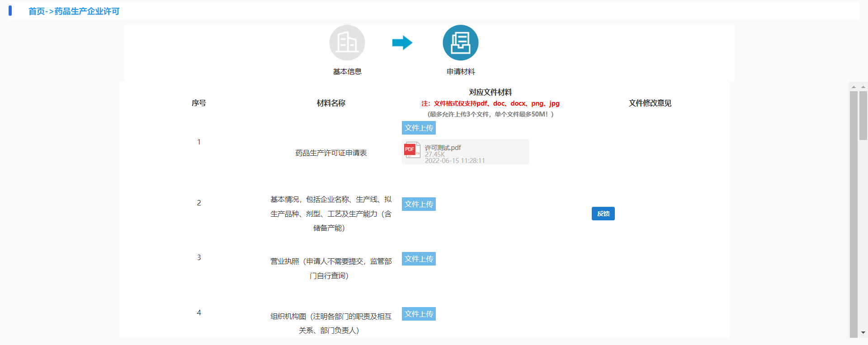868x345 pixels.
Task: Select the 申请材料 step label
Action: [x=460, y=71]
